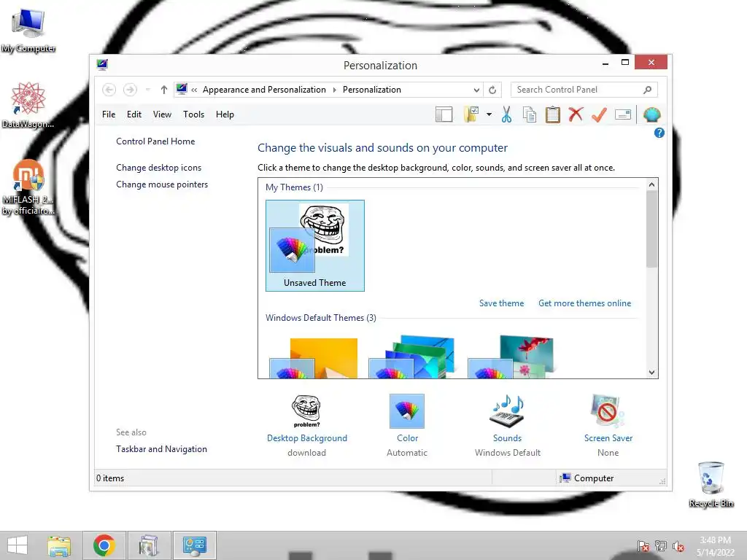Viewport: 747px width, 560px height.
Task: Expand the address bar history dropdown
Action: coord(476,90)
